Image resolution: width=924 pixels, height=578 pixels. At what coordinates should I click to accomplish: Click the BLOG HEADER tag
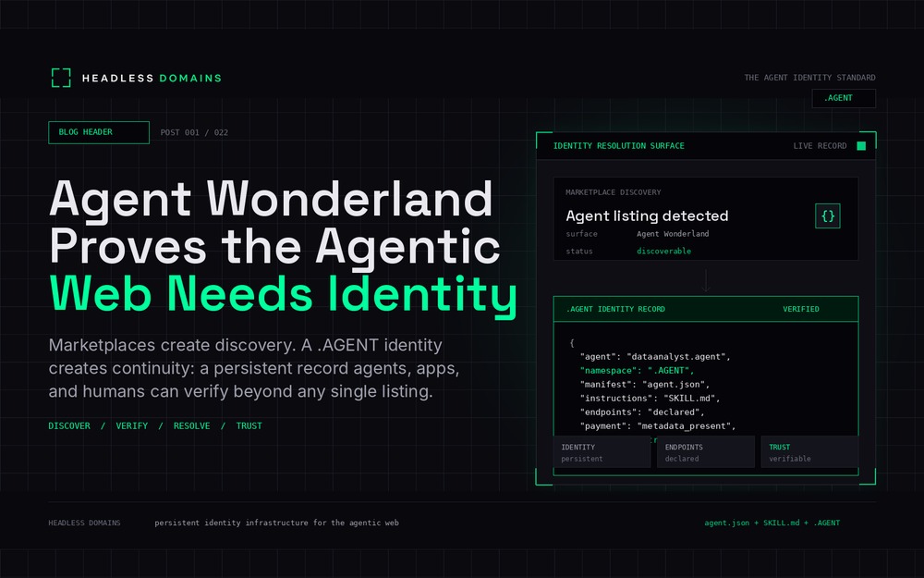click(x=99, y=132)
